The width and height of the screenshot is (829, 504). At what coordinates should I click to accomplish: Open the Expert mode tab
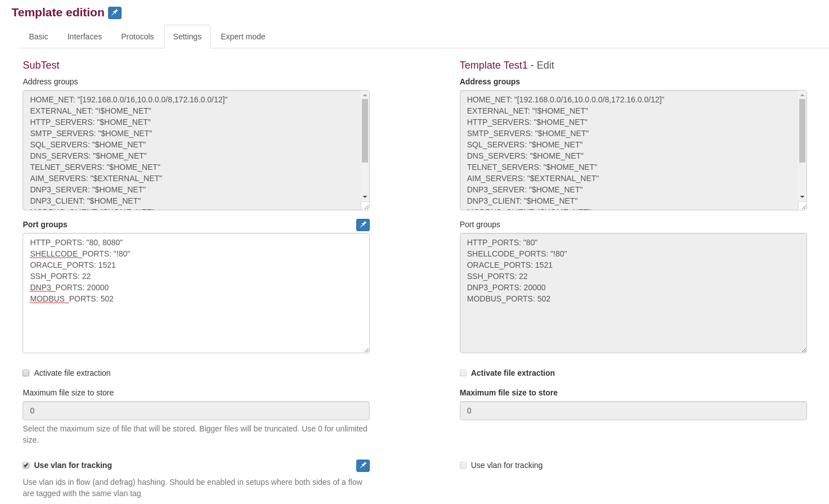243,37
